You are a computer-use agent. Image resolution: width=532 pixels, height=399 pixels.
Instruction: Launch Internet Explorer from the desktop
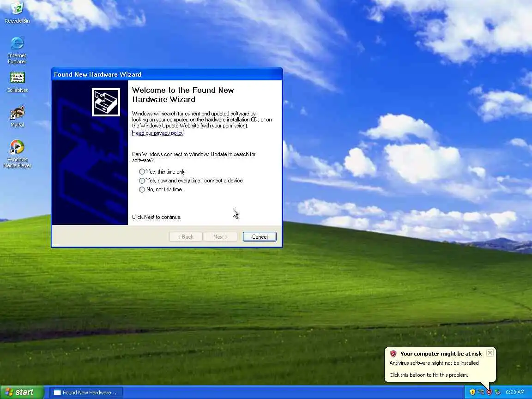point(17,50)
